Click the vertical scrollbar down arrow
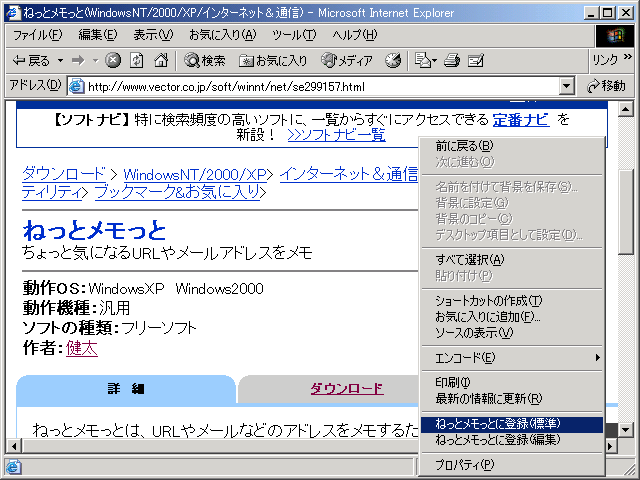This screenshot has width=640, height=480. (625, 429)
